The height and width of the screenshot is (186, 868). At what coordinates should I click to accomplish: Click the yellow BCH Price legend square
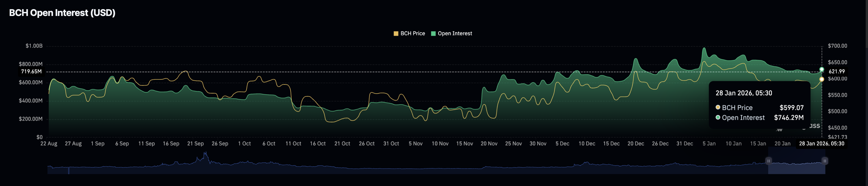(x=396, y=34)
